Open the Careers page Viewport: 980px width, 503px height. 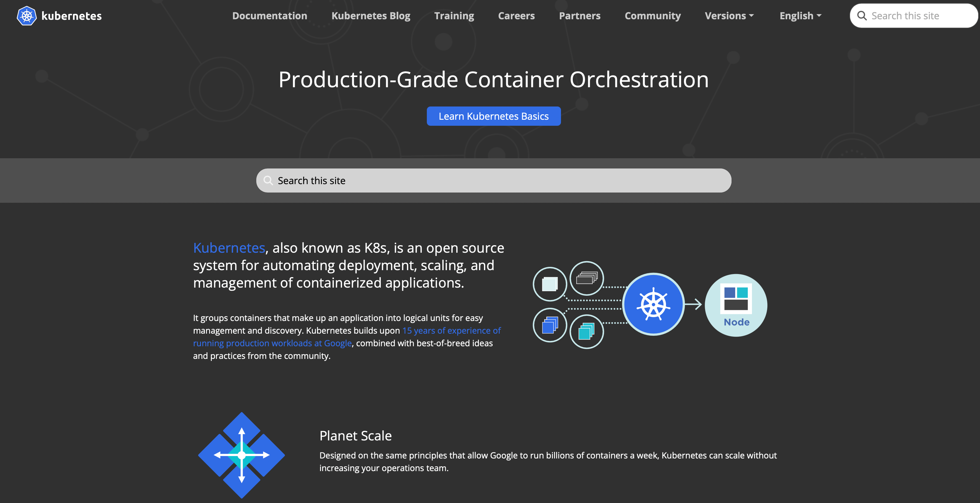point(516,16)
